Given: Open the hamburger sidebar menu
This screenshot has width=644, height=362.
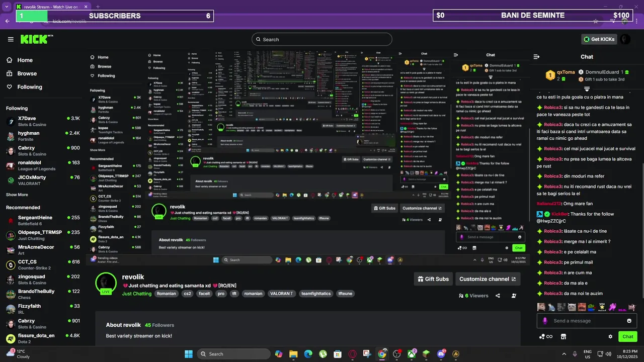Looking at the screenshot, I should tap(11, 39).
